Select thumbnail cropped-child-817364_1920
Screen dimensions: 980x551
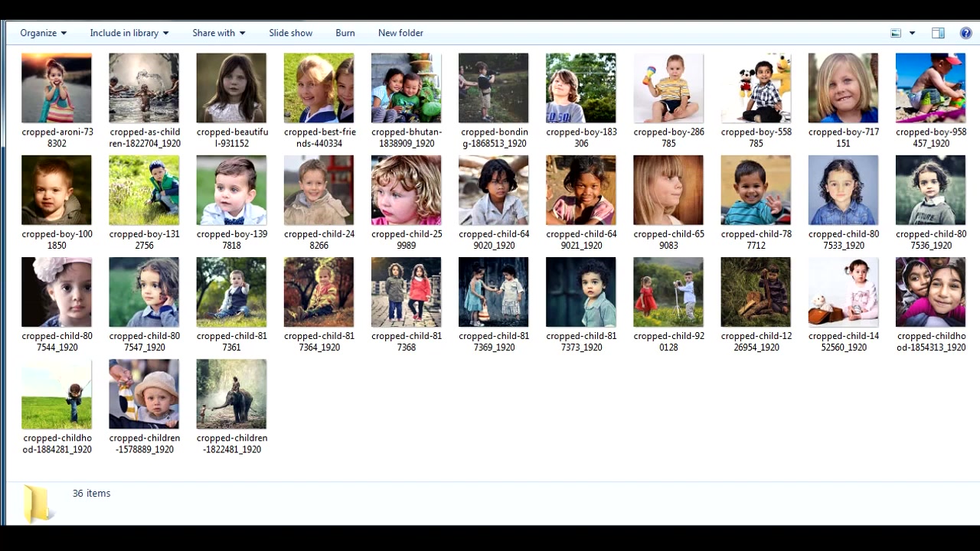pyautogui.click(x=318, y=292)
